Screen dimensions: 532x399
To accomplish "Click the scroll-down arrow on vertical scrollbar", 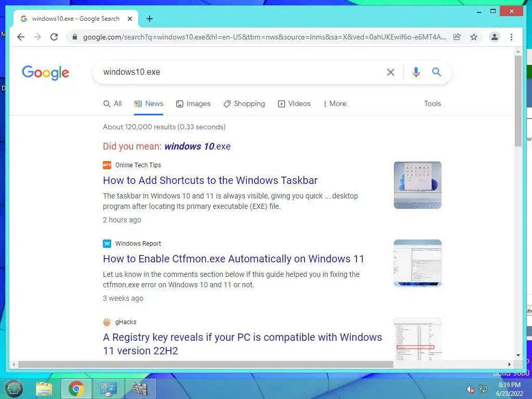I will coord(518,355).
